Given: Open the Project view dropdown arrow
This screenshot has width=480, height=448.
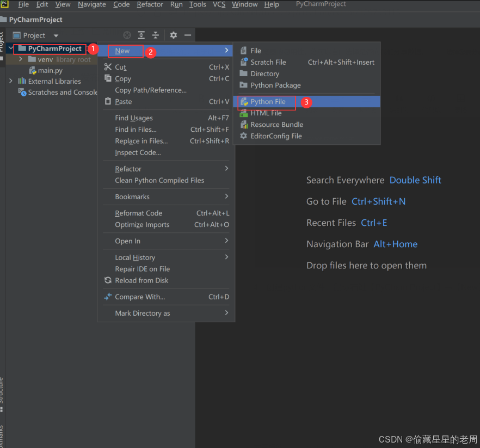Looking at the screenshot, I should coord(56,35).
